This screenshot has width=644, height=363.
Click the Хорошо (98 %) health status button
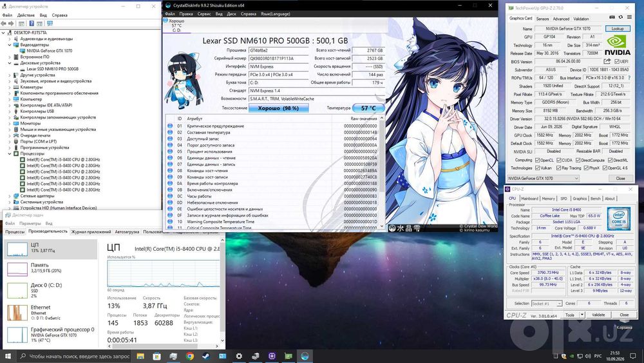point(278,108)
